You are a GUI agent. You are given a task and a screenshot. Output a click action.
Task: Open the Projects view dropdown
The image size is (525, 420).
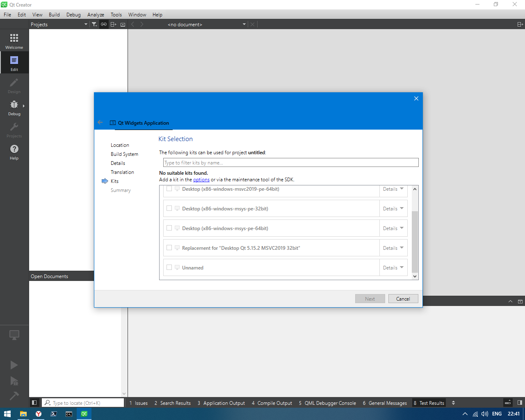59,24
